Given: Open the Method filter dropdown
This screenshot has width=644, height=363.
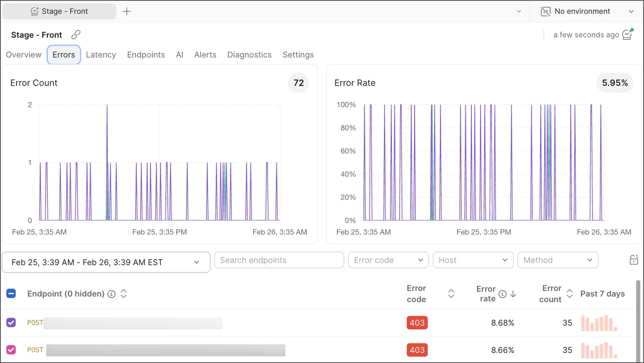Looking at the screenshot, I should [558, 260].
